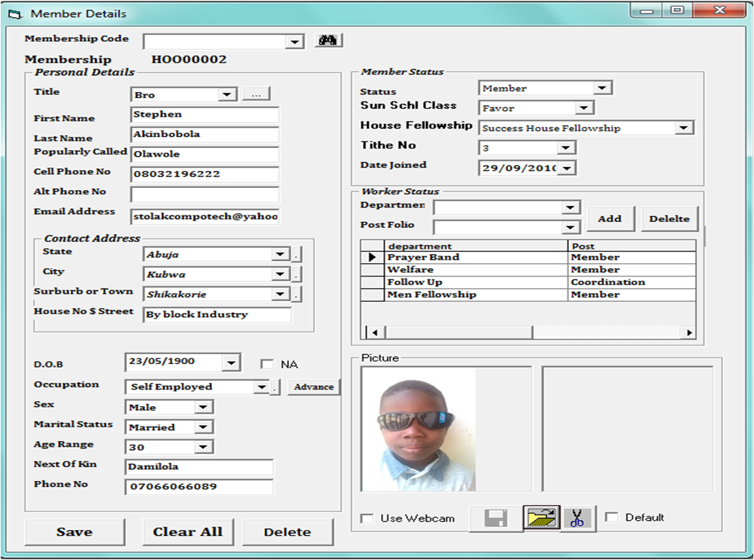Image resolution: width=754 pixels, height=560 pixels.
Task: Click the binoculars search icon
Action: (x=329, y=41)
